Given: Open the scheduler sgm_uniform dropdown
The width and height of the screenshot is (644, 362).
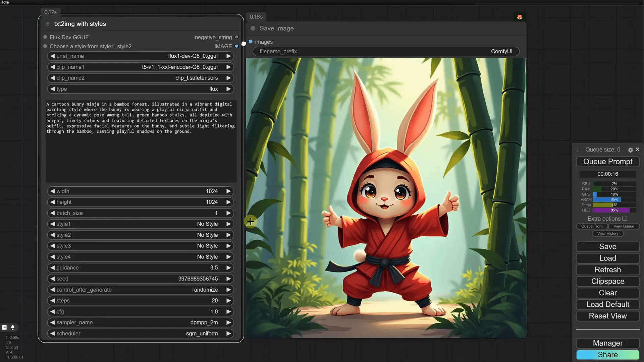Looking at the screenshot, I should tap(140, 334).
